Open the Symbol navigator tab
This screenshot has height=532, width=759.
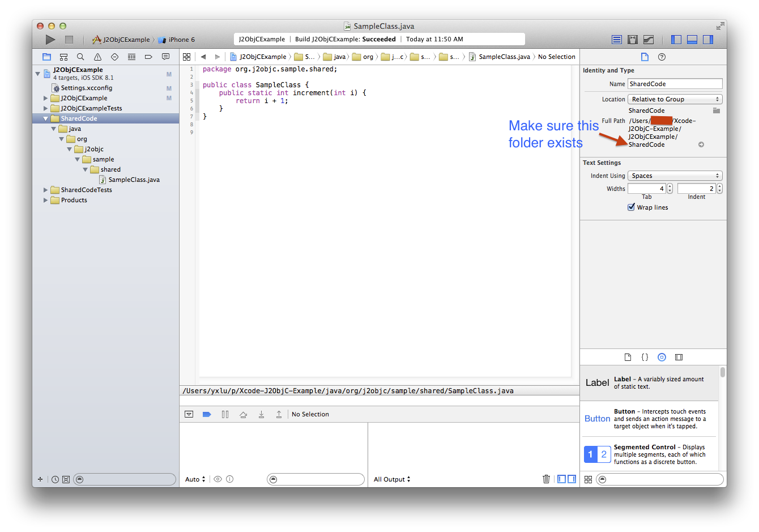tap(63, 57)
